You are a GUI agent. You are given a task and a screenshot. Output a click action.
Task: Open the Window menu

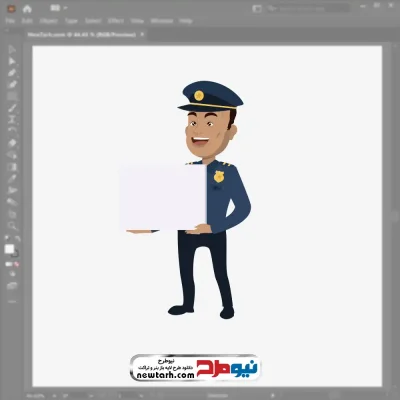(x=162, y=21)
